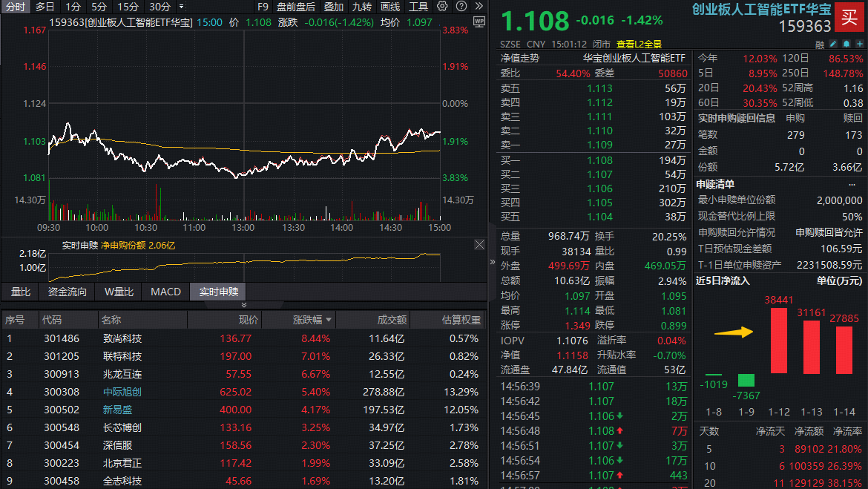Switch chart to 多日 view
This screenshot has width=868, height=489.
tap(45, 7)
